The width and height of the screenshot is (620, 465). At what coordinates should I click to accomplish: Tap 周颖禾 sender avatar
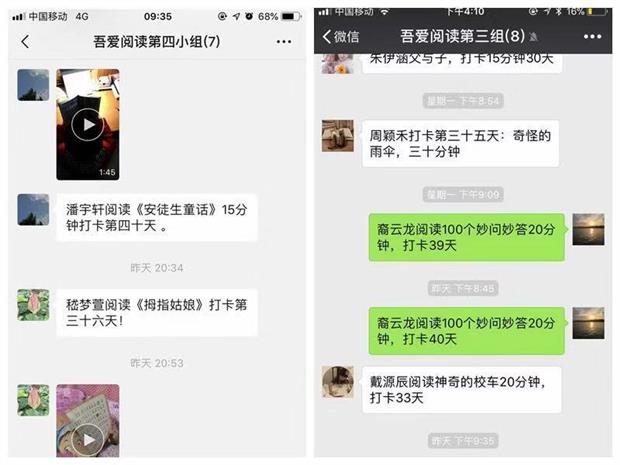pos(338,136)
